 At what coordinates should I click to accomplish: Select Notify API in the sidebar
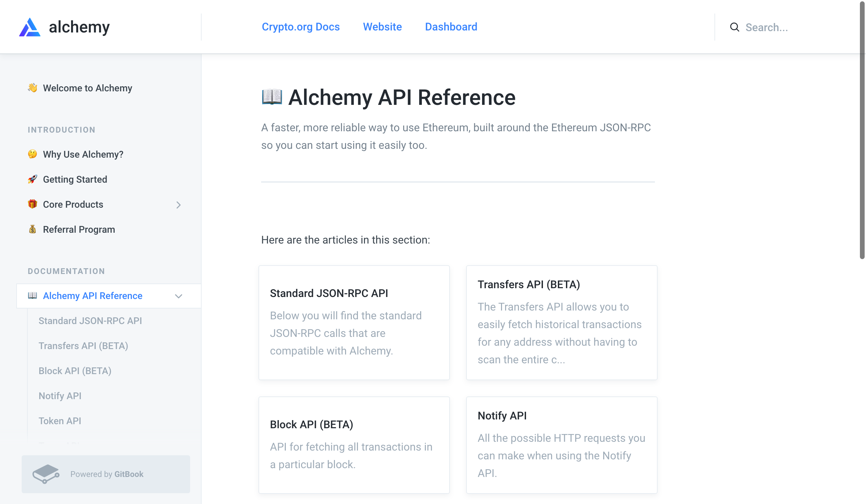tap(60, 396)
